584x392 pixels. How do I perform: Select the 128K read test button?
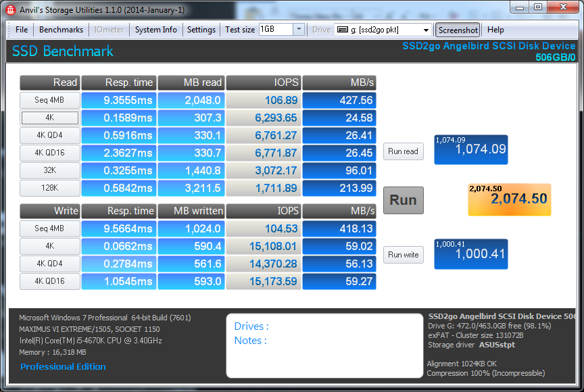50,188
